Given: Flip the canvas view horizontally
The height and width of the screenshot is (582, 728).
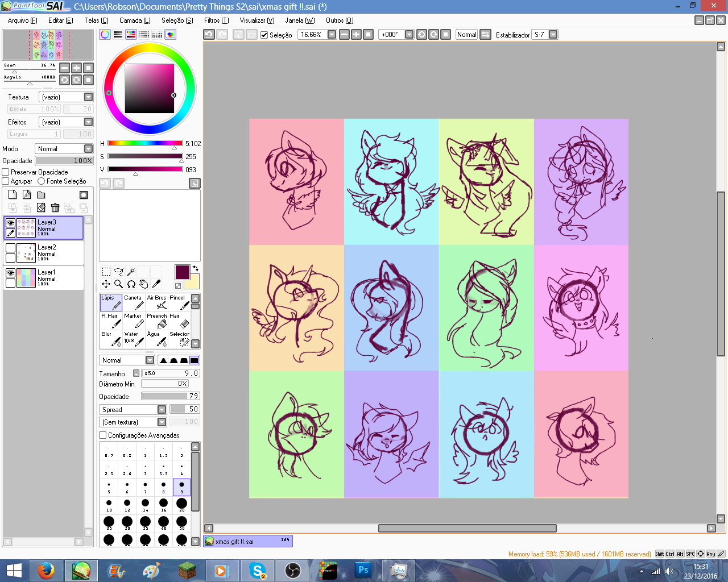Looking at the screenshot, I should pyautogui.click(x=485, y=35).
